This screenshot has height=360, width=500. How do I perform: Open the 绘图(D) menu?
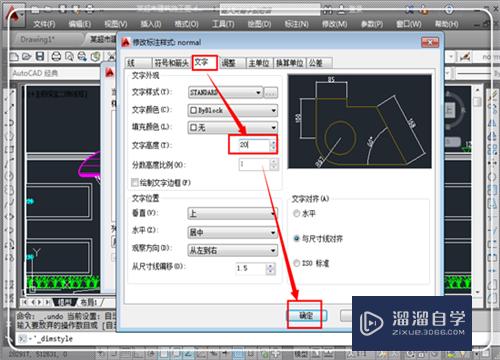point(259,24)
